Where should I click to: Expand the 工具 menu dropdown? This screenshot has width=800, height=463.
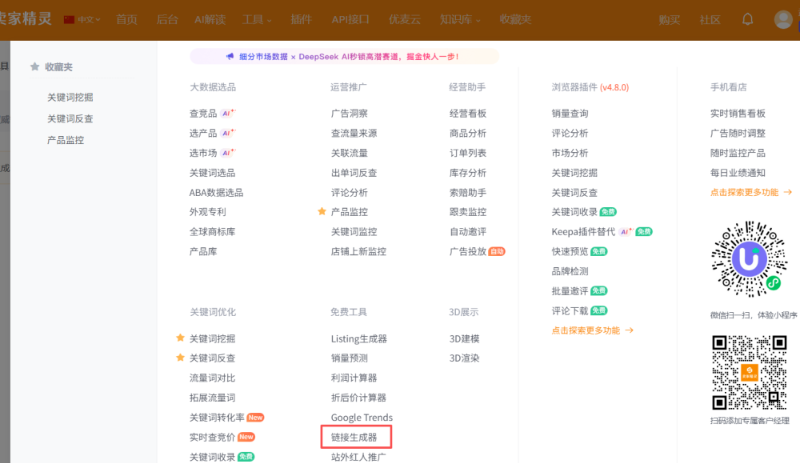[257, 19]
